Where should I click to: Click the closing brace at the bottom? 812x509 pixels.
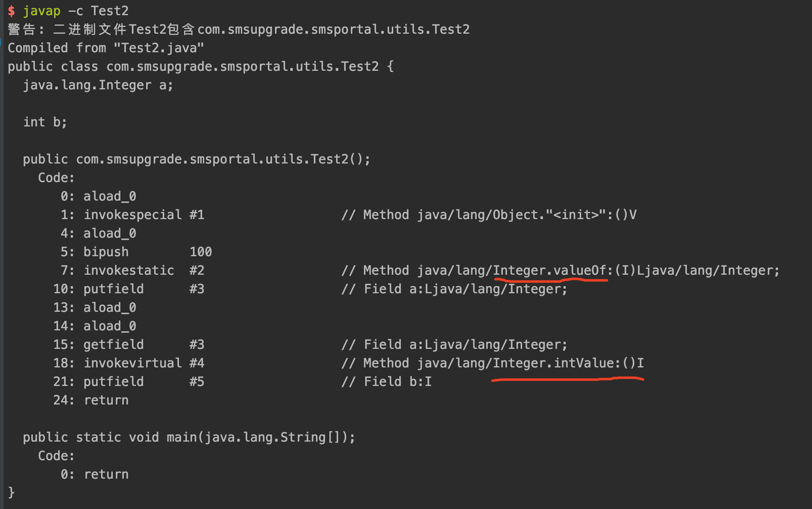pyautogui.click(x=11, y=492)
